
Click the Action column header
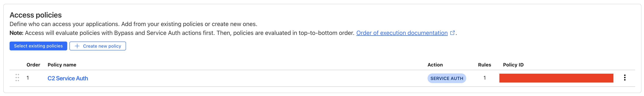coord(435,65)
